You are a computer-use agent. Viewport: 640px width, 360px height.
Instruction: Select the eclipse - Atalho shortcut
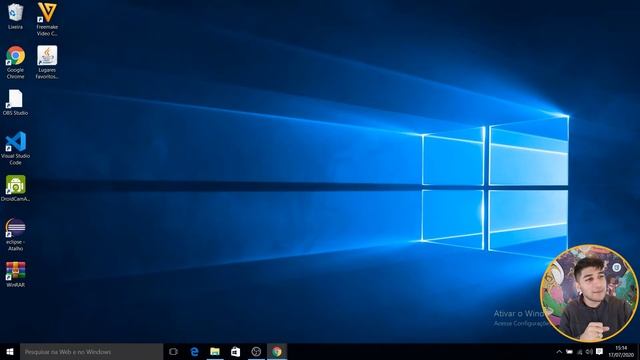15,234
